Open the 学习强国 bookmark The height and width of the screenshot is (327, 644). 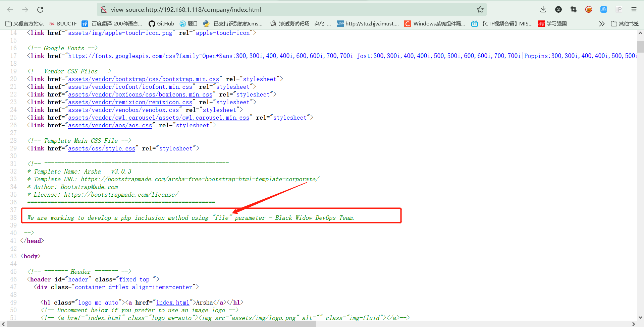coord(553,24)
